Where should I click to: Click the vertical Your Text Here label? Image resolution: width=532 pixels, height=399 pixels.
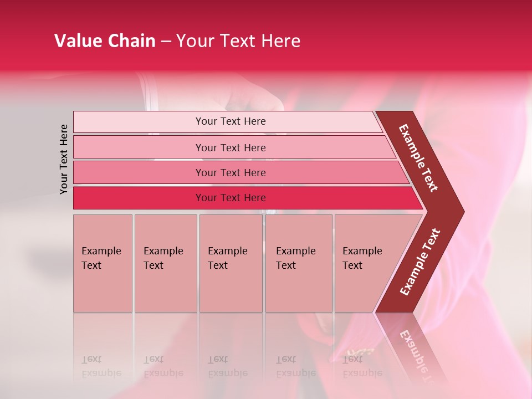(x=63, y=159)
